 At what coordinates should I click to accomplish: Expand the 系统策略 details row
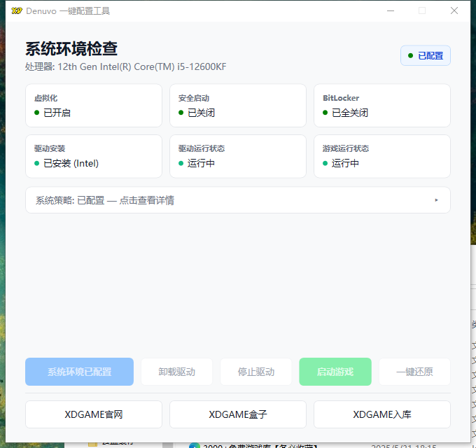tap(237, 200)
